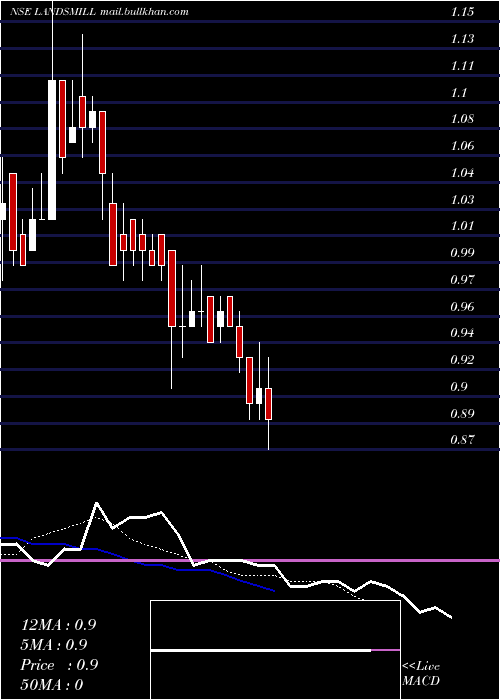Click the 12MA : 0.9 readout

pos(58,625)
